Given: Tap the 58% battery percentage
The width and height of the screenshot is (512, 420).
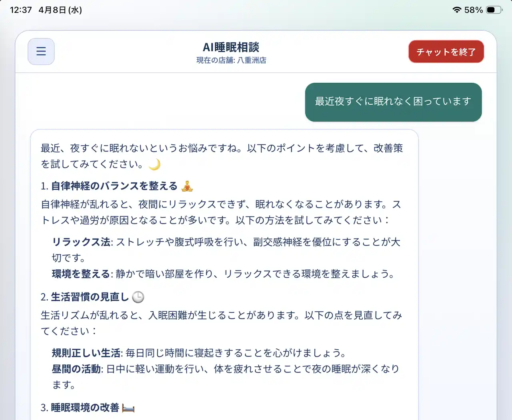Looking at the screenshot, I should tap(474, 10).
